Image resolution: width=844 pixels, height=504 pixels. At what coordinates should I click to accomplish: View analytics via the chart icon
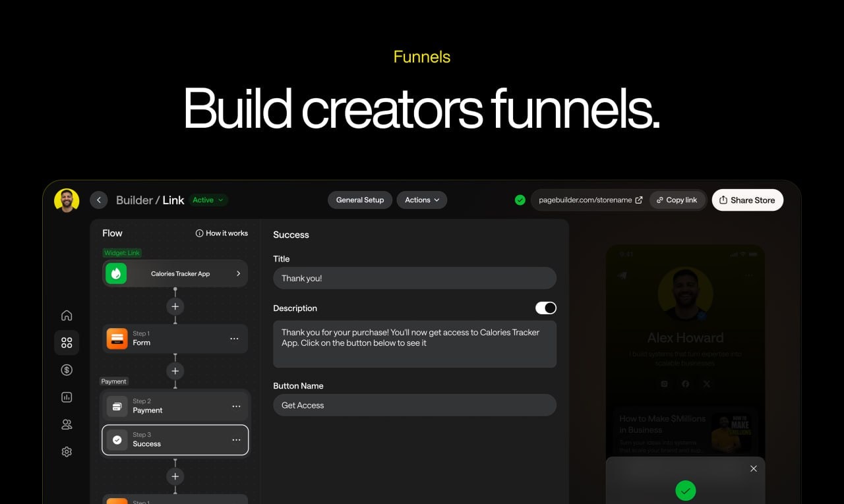click(67, 397)
